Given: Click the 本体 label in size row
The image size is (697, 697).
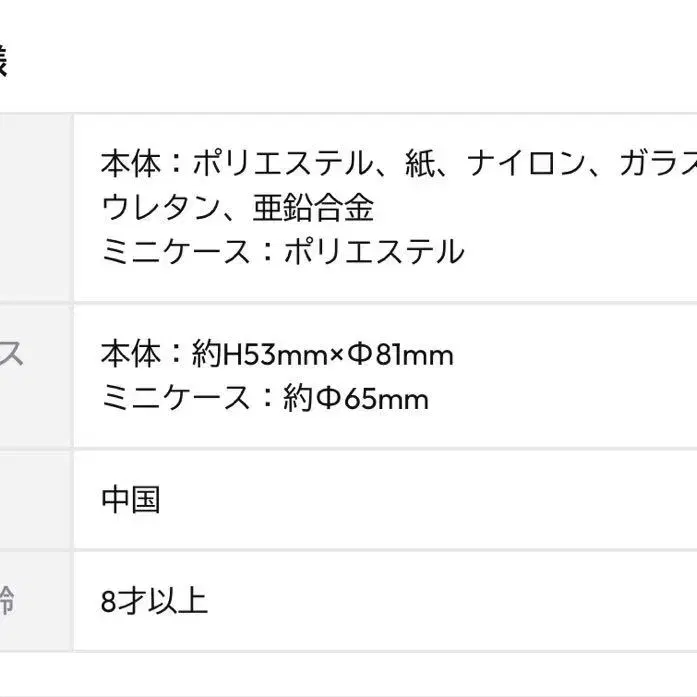Looking at the screenshot, I should point(131,354).
